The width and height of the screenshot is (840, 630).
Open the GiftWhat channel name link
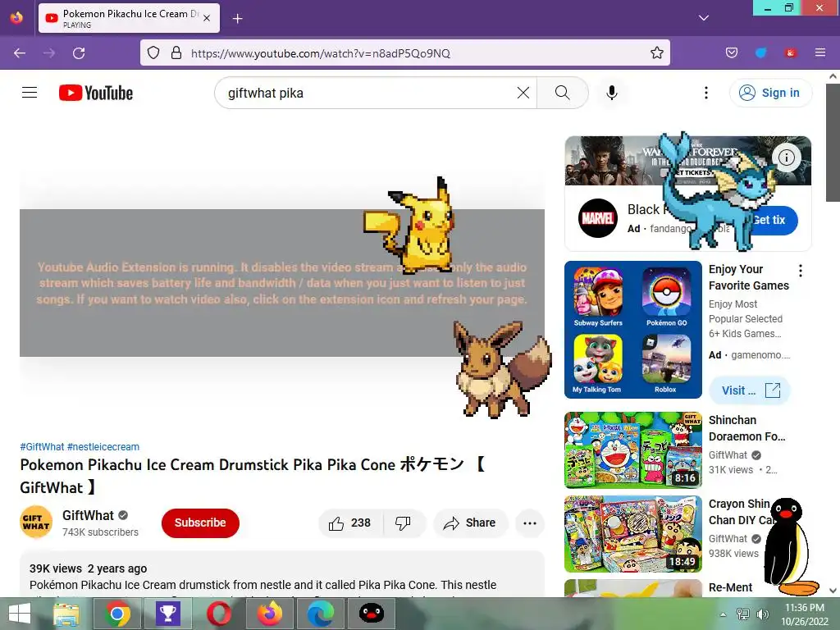pos(88,515)
